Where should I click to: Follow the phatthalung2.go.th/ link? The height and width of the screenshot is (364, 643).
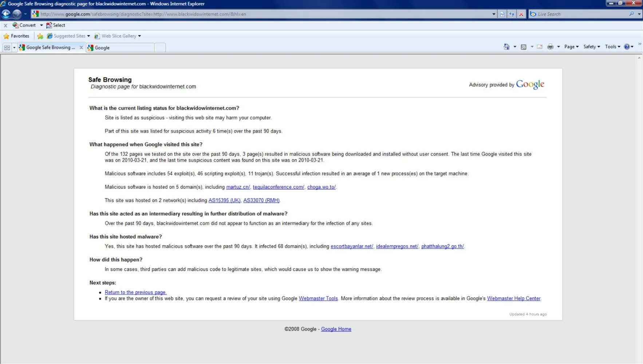click(443, 246)
